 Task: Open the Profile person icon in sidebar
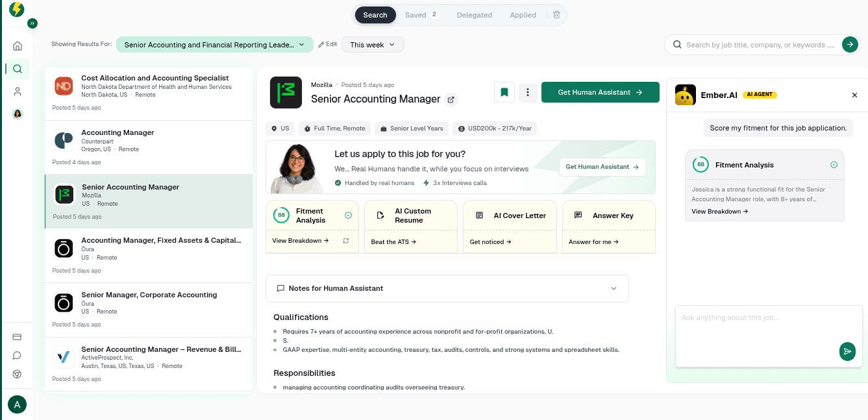click(18, 92)
